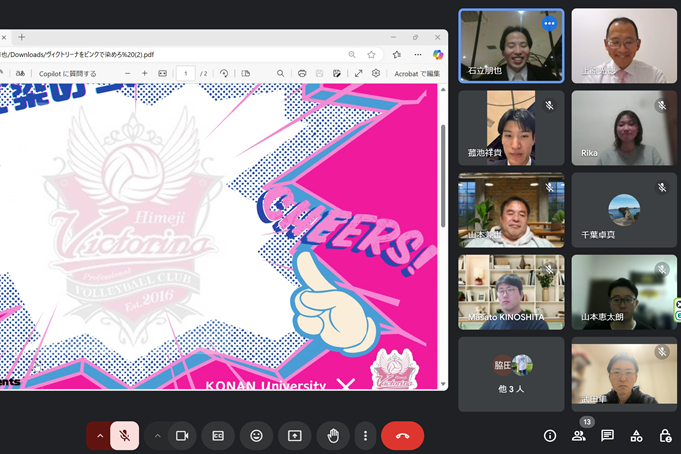Turn on captions in the meeting
681x454 pixels.
[x=218, y=436]
